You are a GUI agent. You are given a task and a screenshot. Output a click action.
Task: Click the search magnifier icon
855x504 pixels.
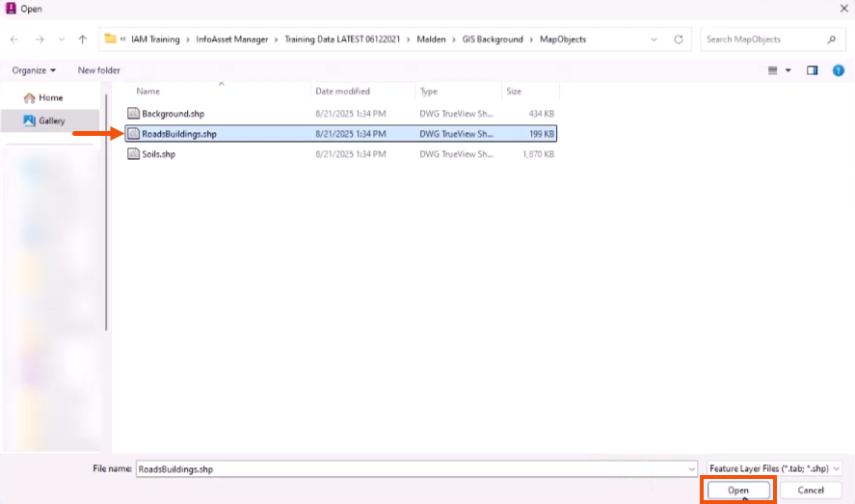click(x=832, y=40)
